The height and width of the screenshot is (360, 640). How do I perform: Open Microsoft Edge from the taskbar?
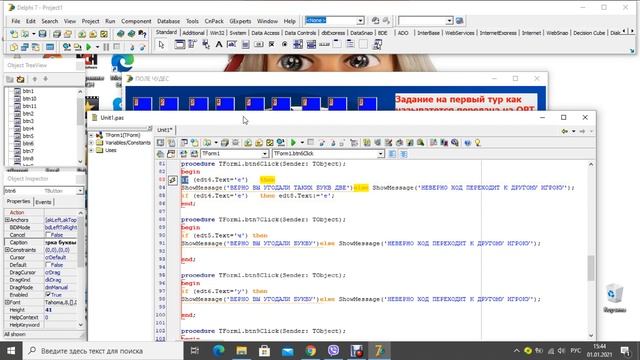218,351
